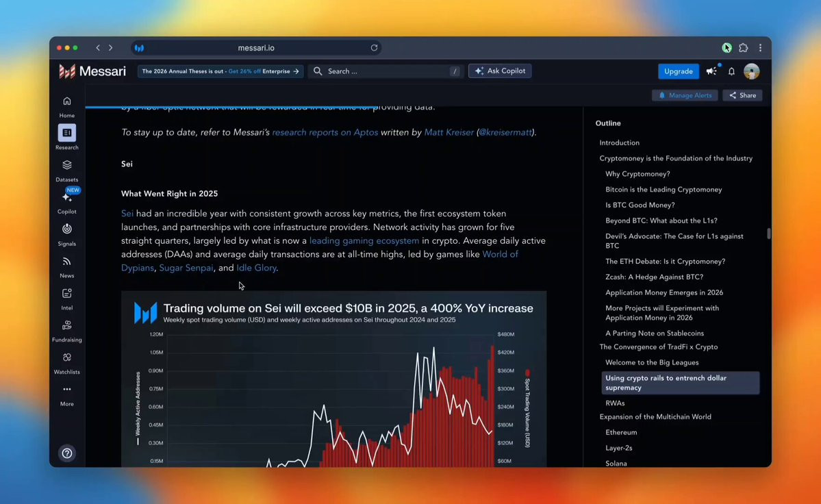This screenshot has height=504, width=821.
Task: Jump to More Projects will Experiment section
Action: 662,313
